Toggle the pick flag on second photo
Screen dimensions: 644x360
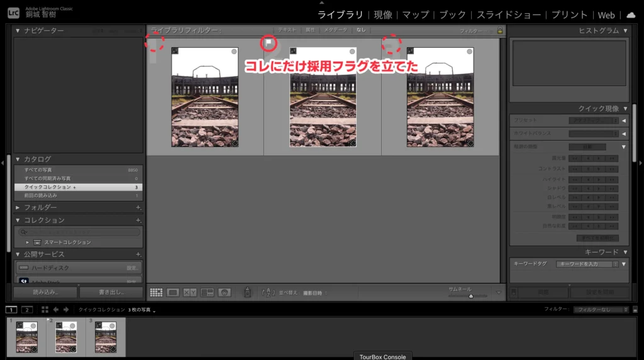268,42
